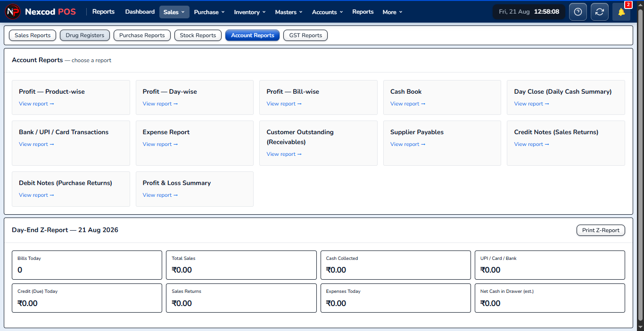Viewport: 644px width, 331px height.
Task: Click the Print Z-Report button
Action: coord(601,230)
